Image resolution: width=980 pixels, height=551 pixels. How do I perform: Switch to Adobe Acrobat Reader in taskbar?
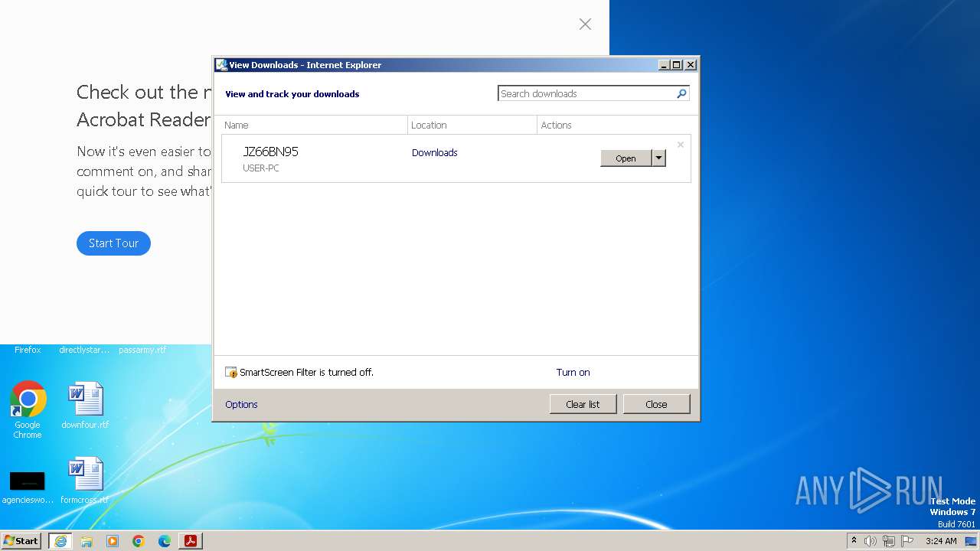tap(191, 541)
